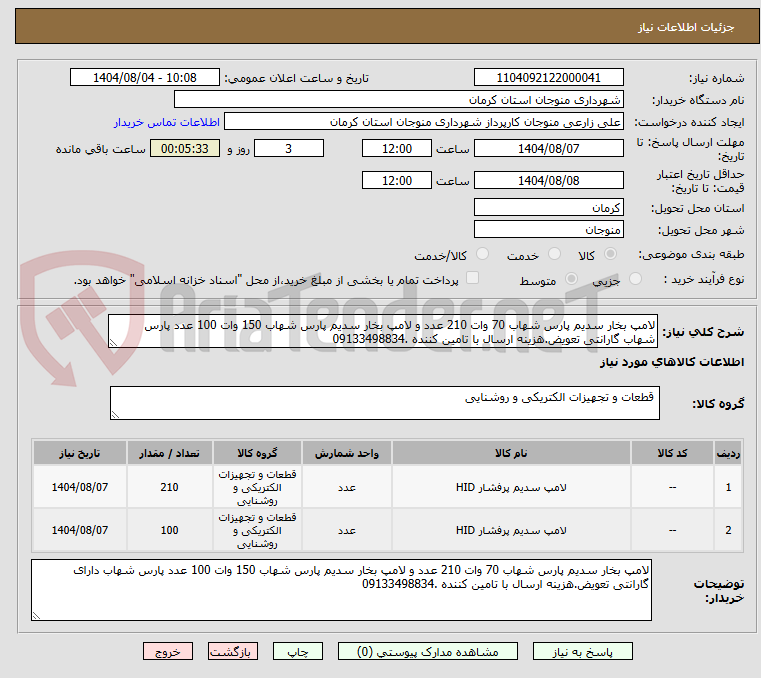761x678 pixels.
Task: Click the quantity 210 cell
Action: pyautogui.click(x=169, y=487)
